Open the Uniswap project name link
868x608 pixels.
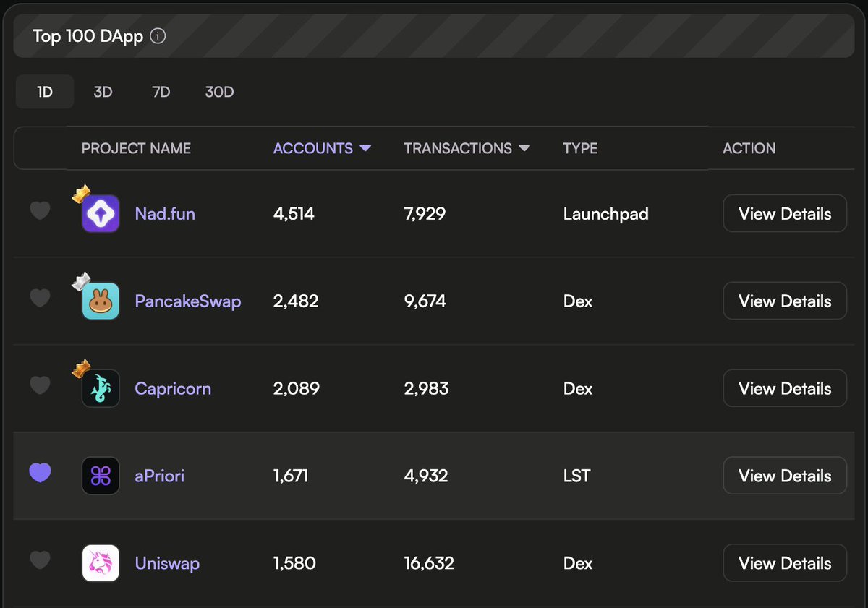coord(167,564)
